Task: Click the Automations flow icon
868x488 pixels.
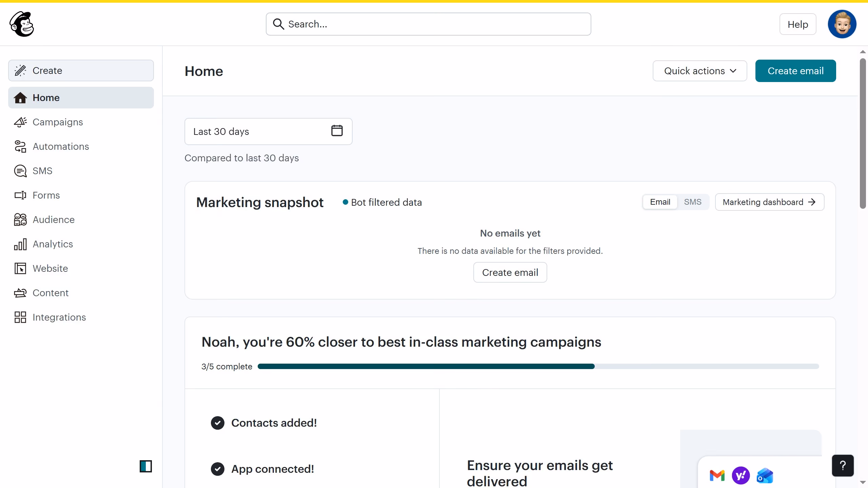Action: click(20, 146)
